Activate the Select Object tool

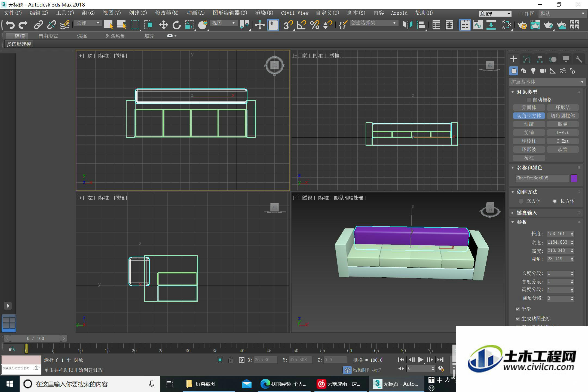click(x=109, y=25)
